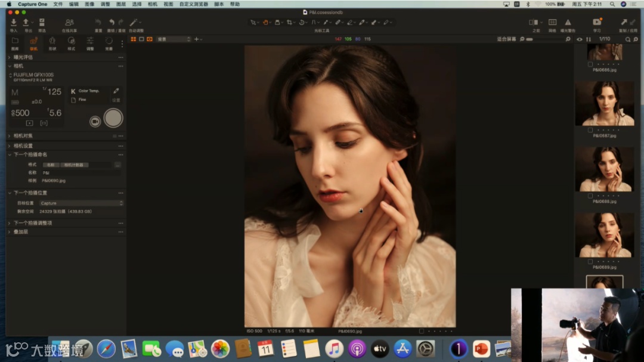Viewport: 644px width, 362px height.
Task: Open the online sharing (在线共享) icon
Action: pyautogui.click(x=69, y=23)
